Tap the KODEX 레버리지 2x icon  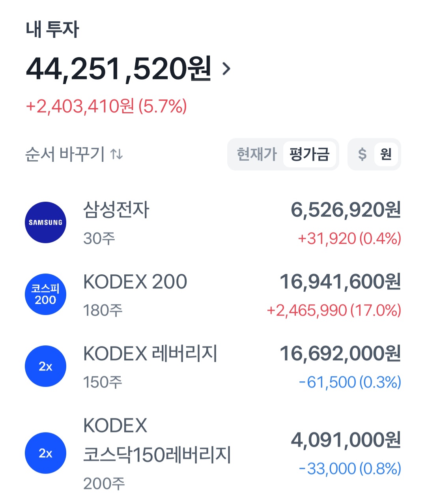click(45, 366)
